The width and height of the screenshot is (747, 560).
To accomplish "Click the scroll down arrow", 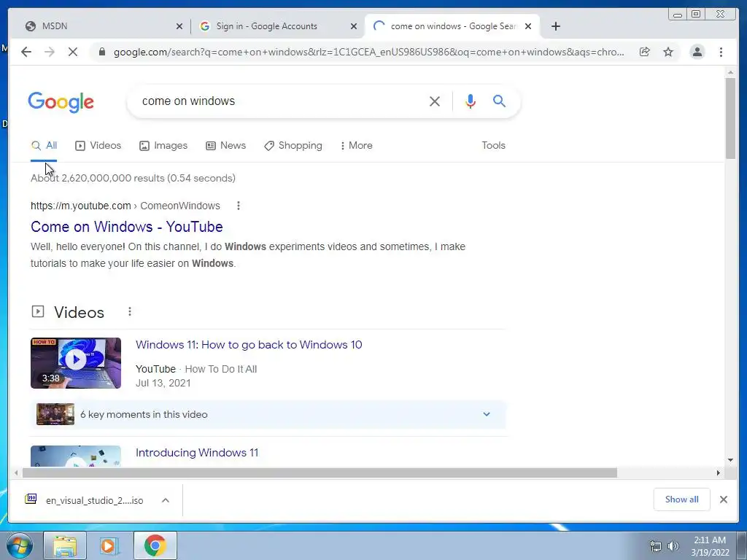I will coord(730,460).
